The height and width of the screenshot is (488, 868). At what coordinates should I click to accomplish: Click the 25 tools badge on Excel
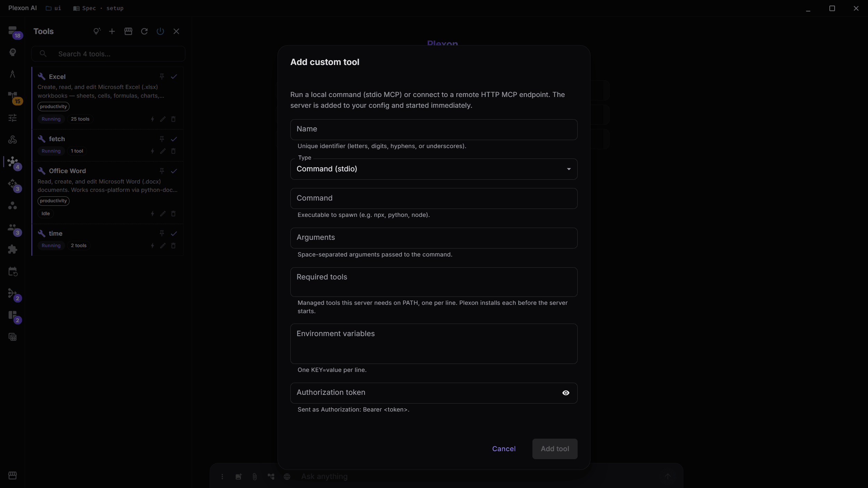[x=80, y=119]
